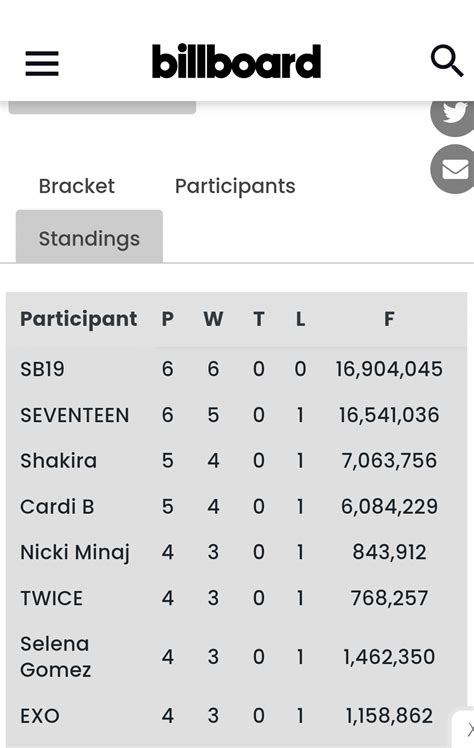Screen dimensions: 474x748
Task: Click on Cardi B in standings
Action: pyautogui.click(x=57, y=507)
